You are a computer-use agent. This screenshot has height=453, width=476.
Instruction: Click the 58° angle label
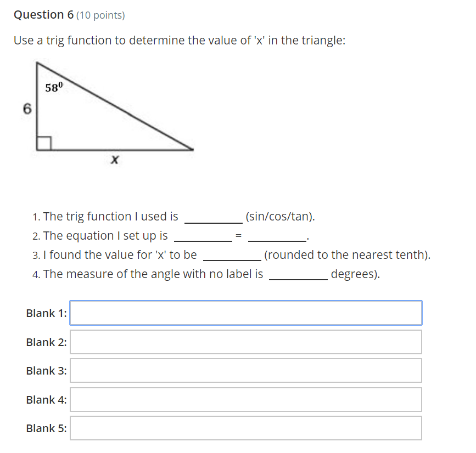[54, 87]
